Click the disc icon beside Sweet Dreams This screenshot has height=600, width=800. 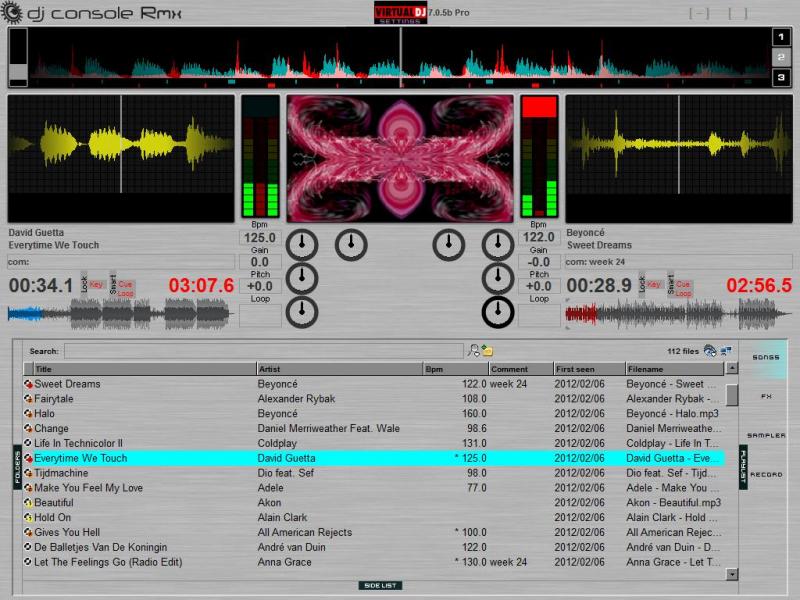point(28,384)
